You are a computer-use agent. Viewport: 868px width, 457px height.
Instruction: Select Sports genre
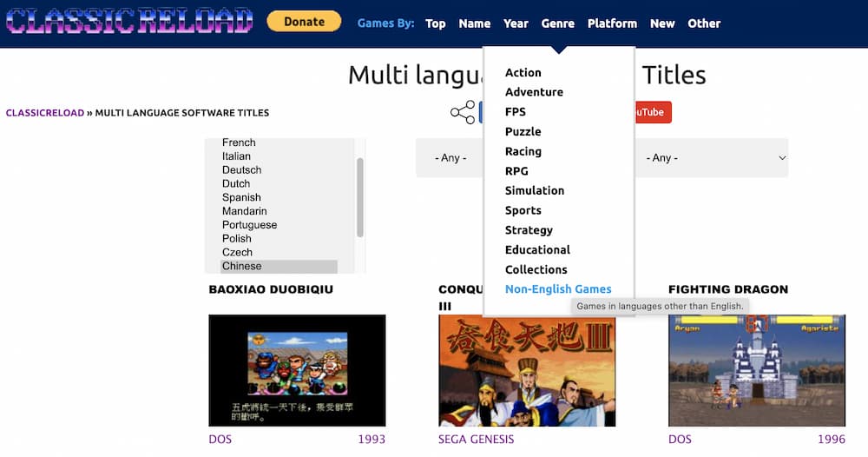(x=523, y=210)
